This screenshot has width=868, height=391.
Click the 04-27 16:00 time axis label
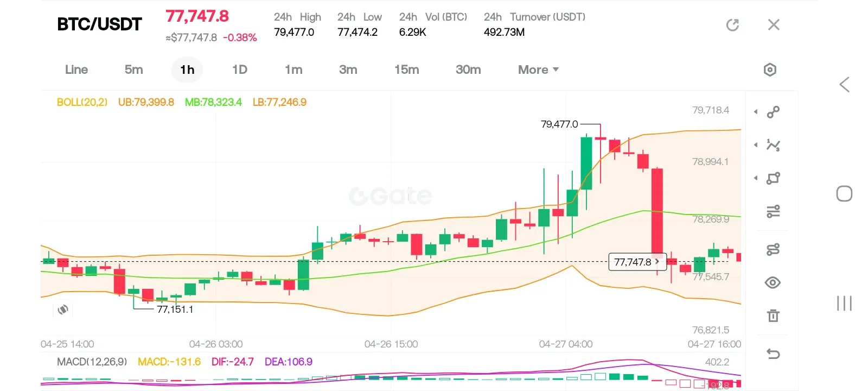(714, 344)
